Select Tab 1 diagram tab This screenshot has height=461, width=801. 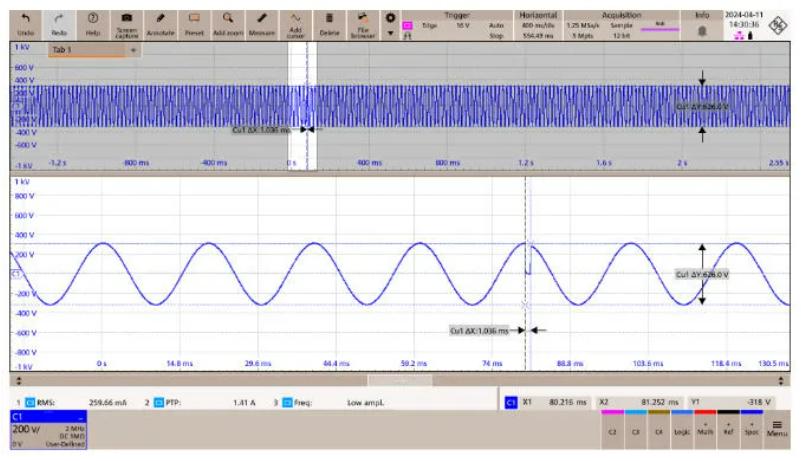click(87, 50)
